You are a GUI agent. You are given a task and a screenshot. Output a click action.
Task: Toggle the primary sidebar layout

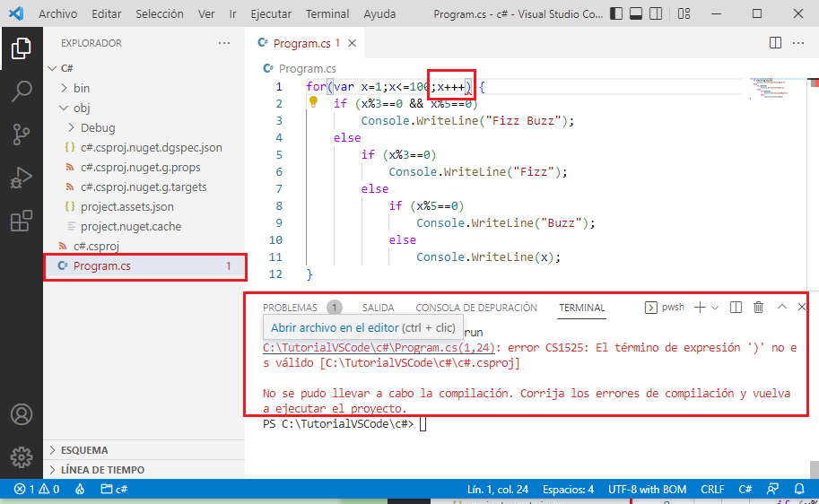coord(616,13)
